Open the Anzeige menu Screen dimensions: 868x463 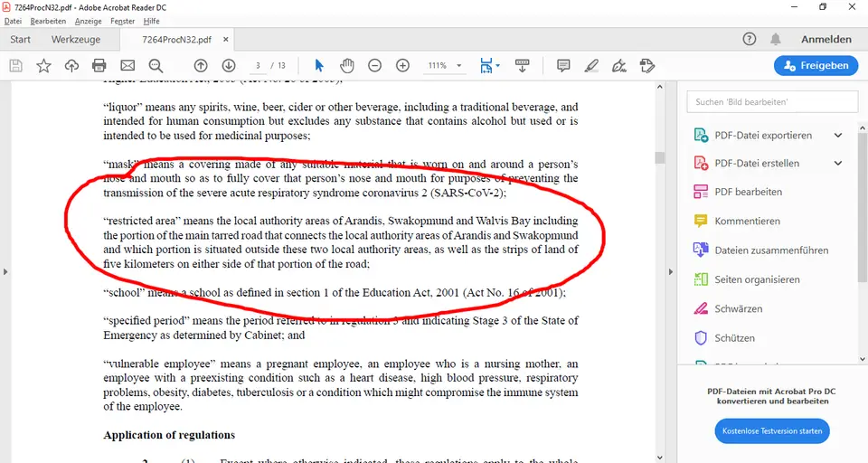coord(88,21)
